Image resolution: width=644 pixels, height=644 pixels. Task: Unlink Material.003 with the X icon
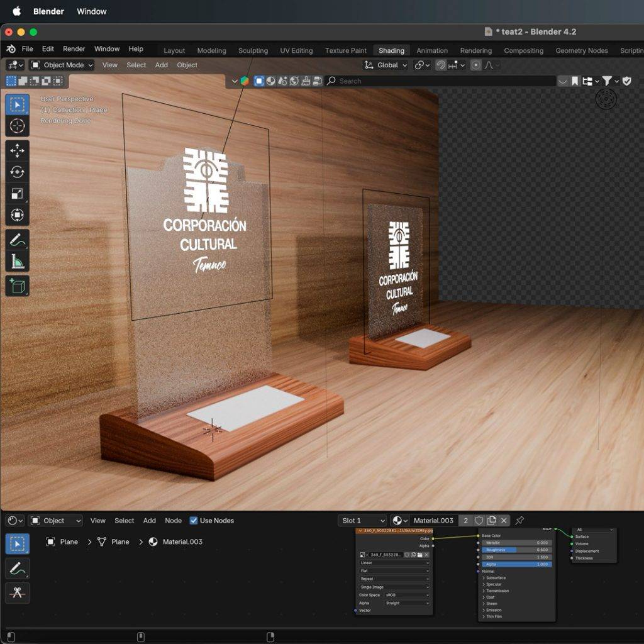[x=504, y=520]
